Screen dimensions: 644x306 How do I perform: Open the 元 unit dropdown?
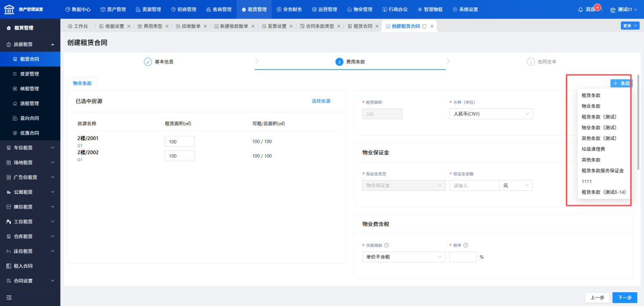(x=516, y=185)
